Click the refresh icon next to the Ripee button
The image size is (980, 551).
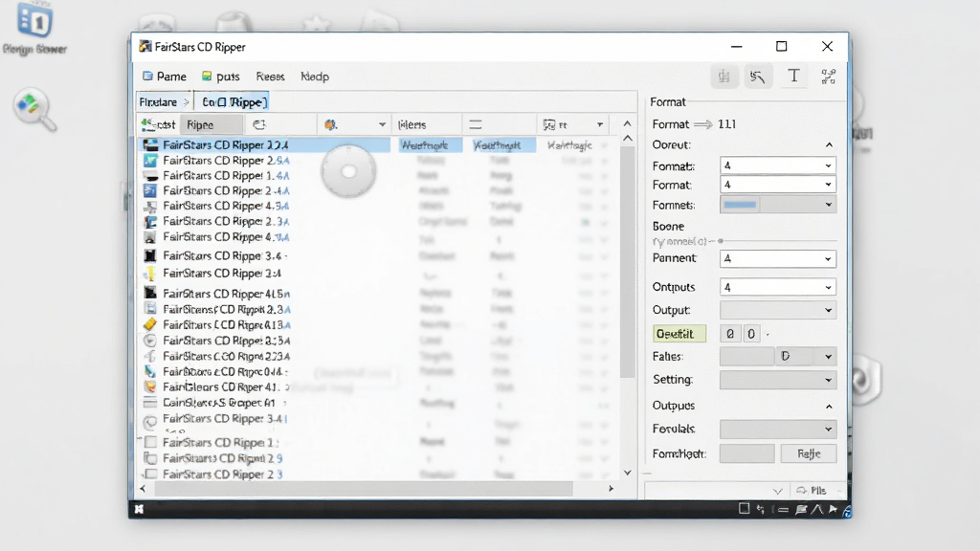[259, 125]
